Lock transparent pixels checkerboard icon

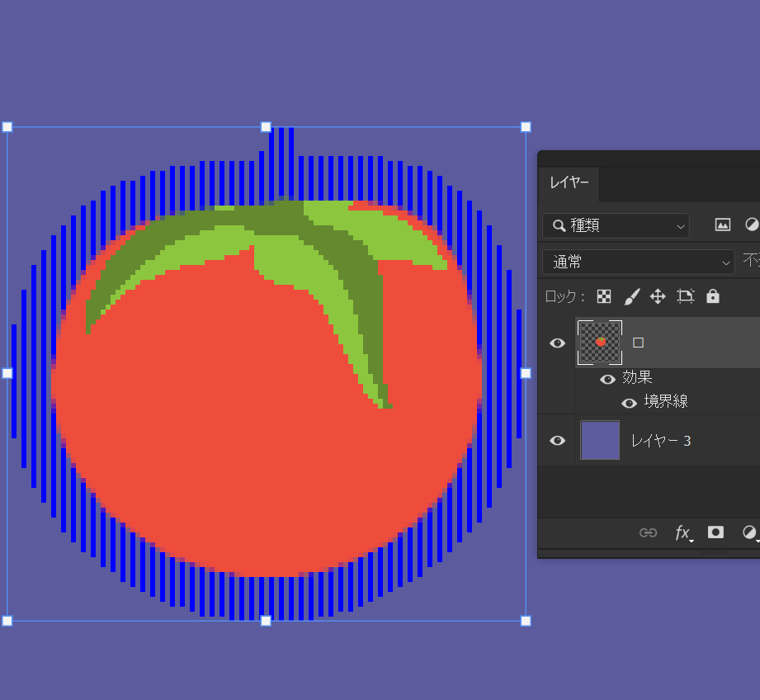pos(604,296)
